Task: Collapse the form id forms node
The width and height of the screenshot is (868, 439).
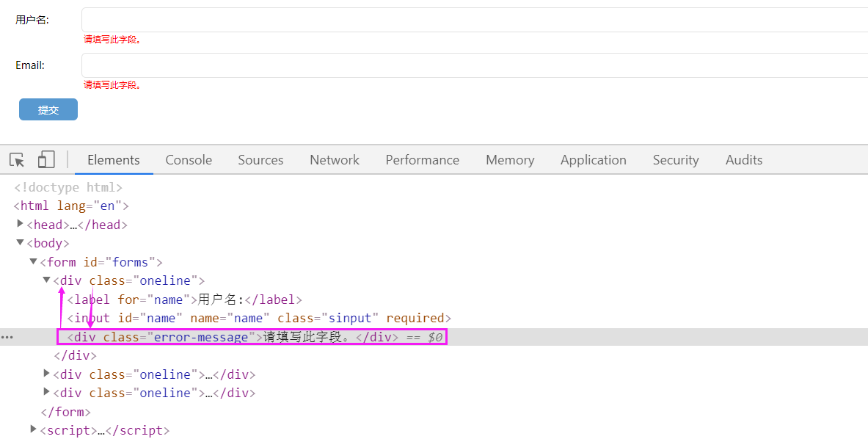Action: (33, 261)
